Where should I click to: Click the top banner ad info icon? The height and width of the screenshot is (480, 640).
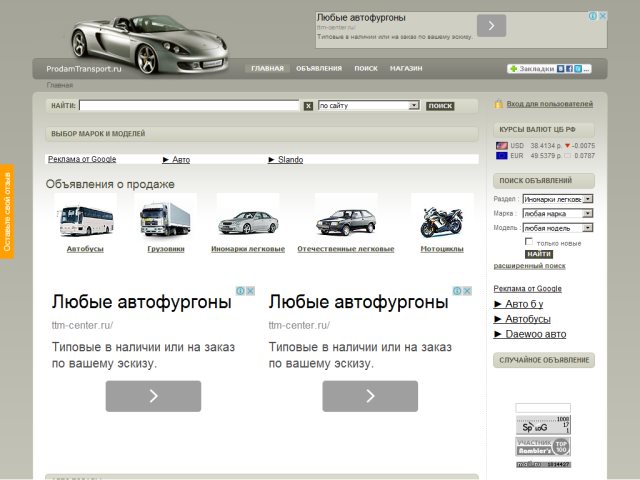[592, 16]
